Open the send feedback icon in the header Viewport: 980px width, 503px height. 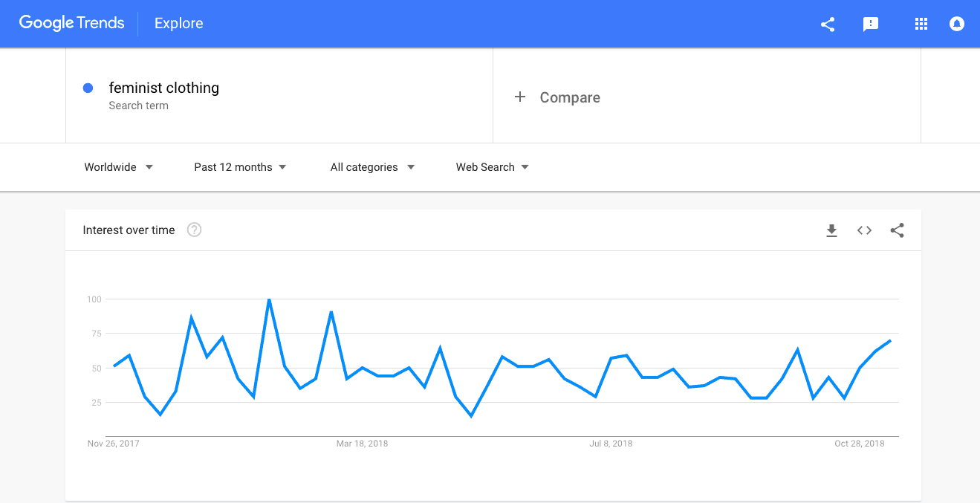871,24
